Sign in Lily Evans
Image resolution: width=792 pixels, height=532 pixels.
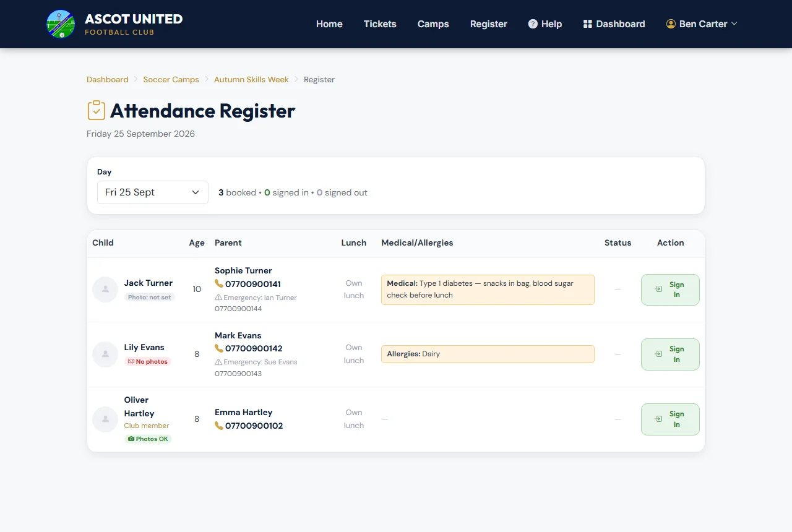click(670, 354)
